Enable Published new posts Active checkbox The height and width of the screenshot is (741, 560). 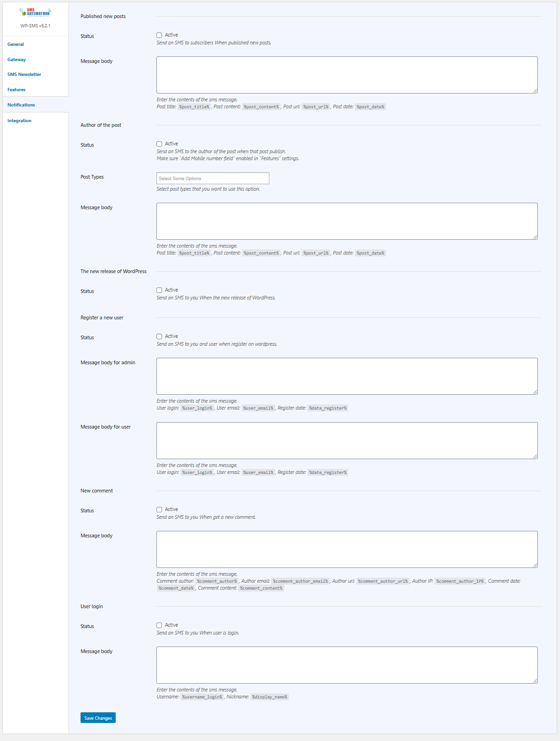click(159, 35)
